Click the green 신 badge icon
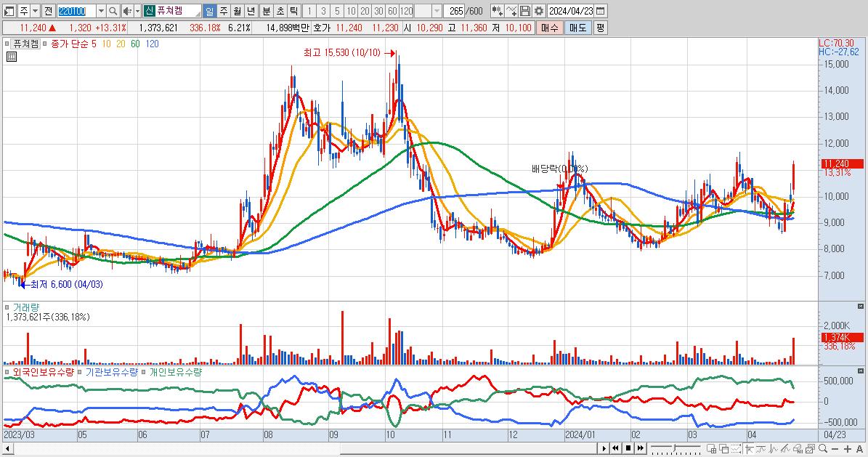The image size is (868, 457). (x=150, y=10)
